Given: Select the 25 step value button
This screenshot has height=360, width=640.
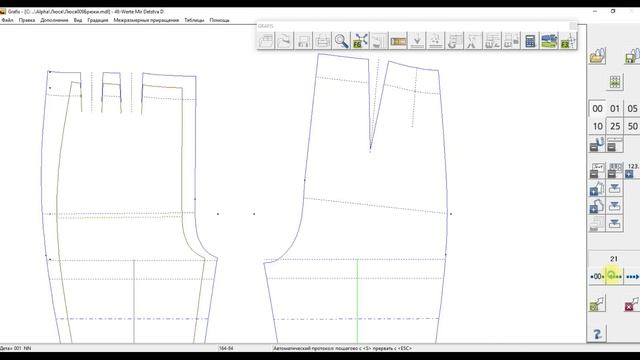Looking at the screenshot, I should (x=615, y=126).
